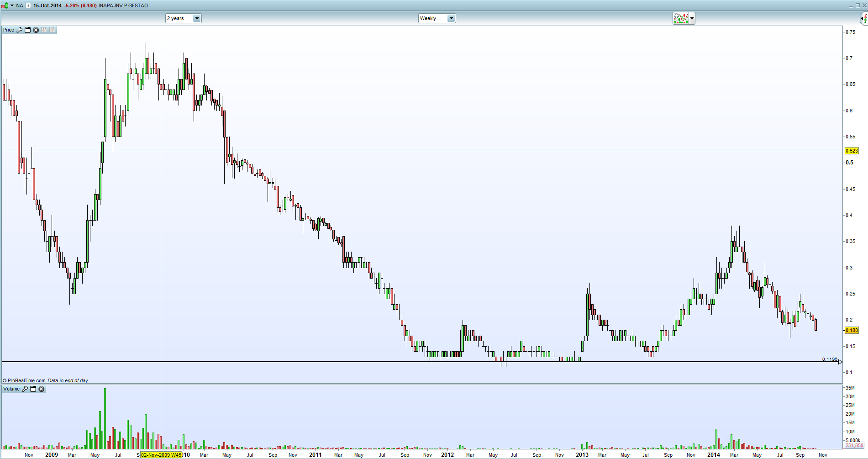868x459 pixels.
Task: Maximize the chart window
Action: (x=858, y=5)
